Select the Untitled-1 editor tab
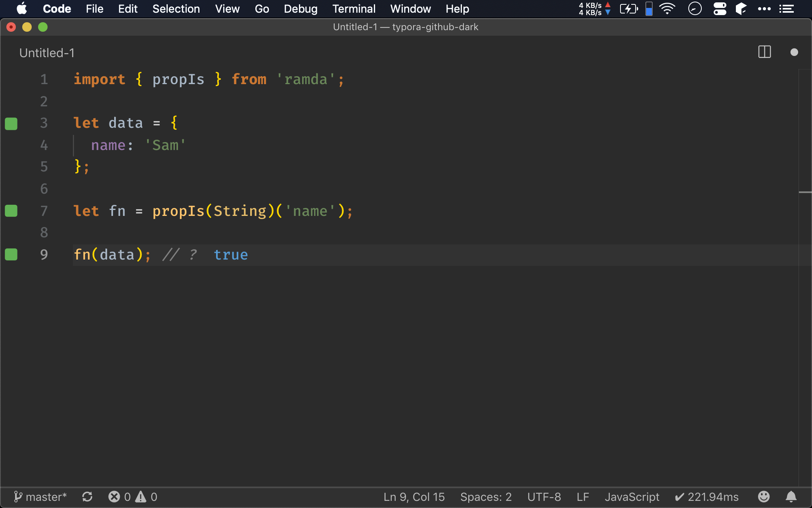Viewport: 812px width, 508px height. coord(47,53)
